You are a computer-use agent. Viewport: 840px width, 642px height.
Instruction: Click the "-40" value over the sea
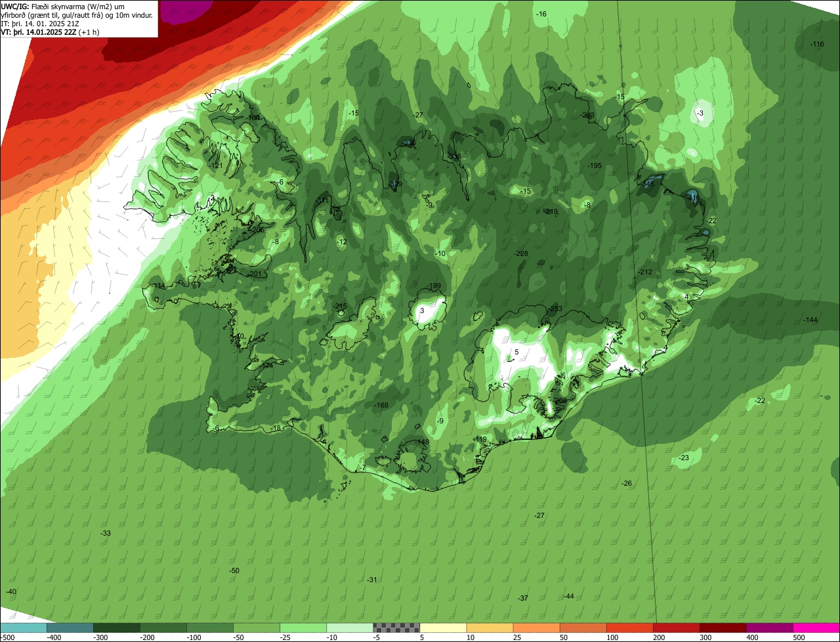point(10,591)
